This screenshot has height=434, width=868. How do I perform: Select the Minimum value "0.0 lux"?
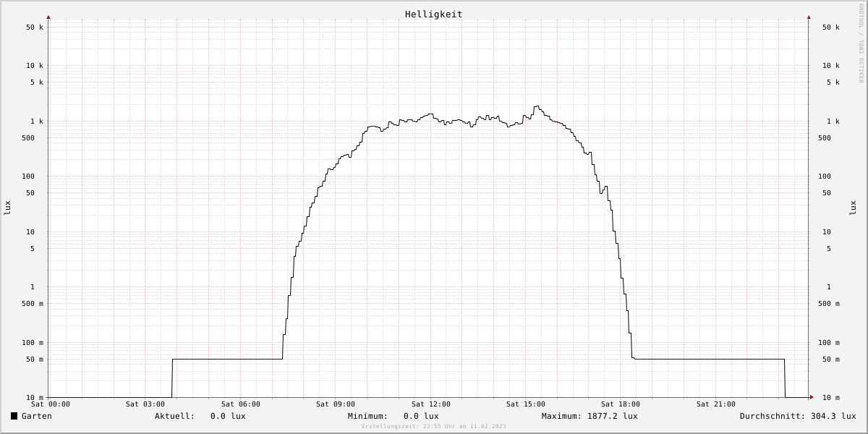421,416
